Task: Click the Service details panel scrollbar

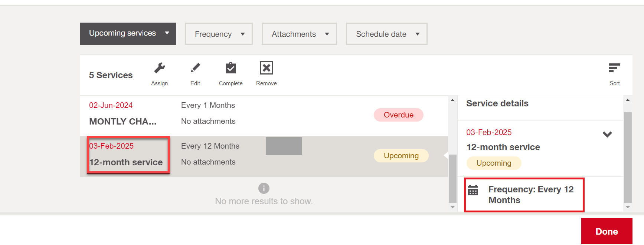Action: click(628, 157)
